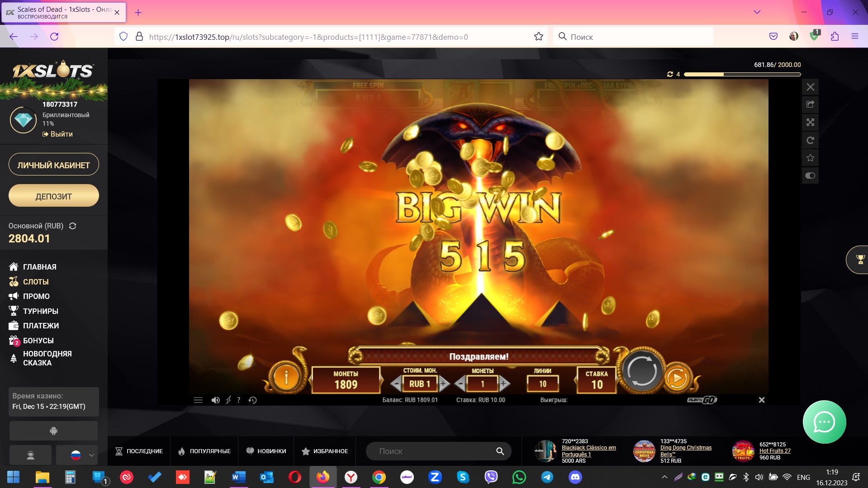Click the Android app download button
This screenshot has height=488, width=868.
pos(53,431)
